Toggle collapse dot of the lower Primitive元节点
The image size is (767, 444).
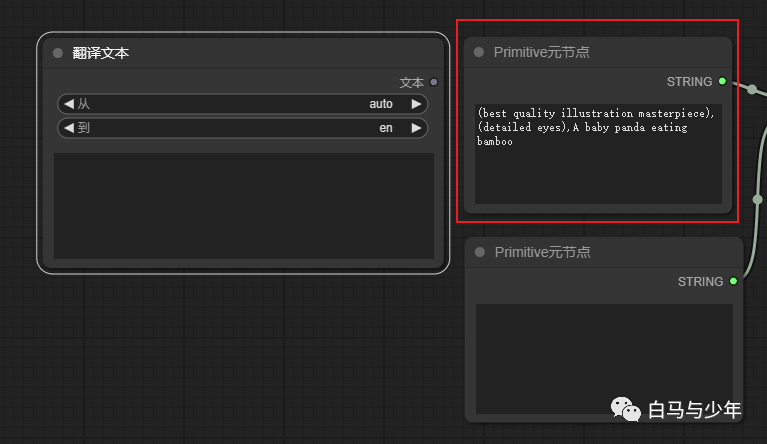tap(480, 252)
